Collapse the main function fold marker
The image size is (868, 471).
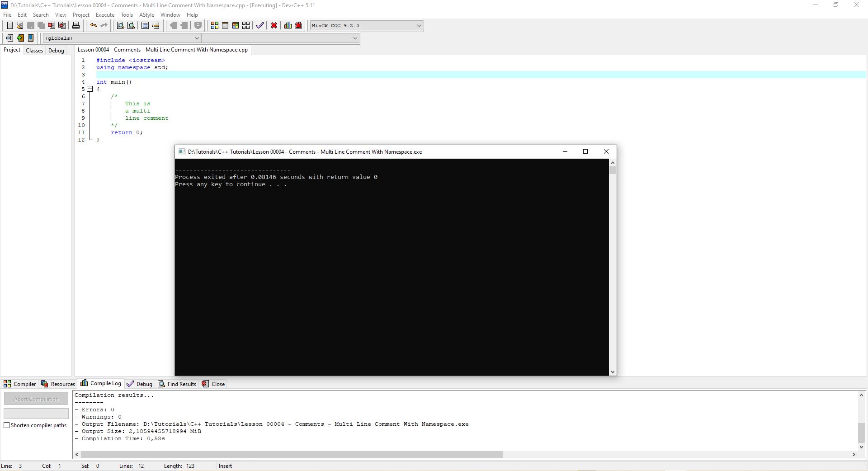tap(90, 89)
